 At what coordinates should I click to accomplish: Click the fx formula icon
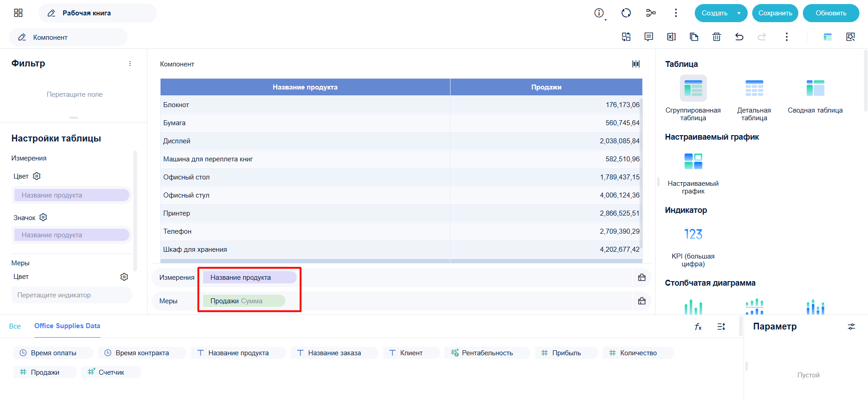pos(698,326)
